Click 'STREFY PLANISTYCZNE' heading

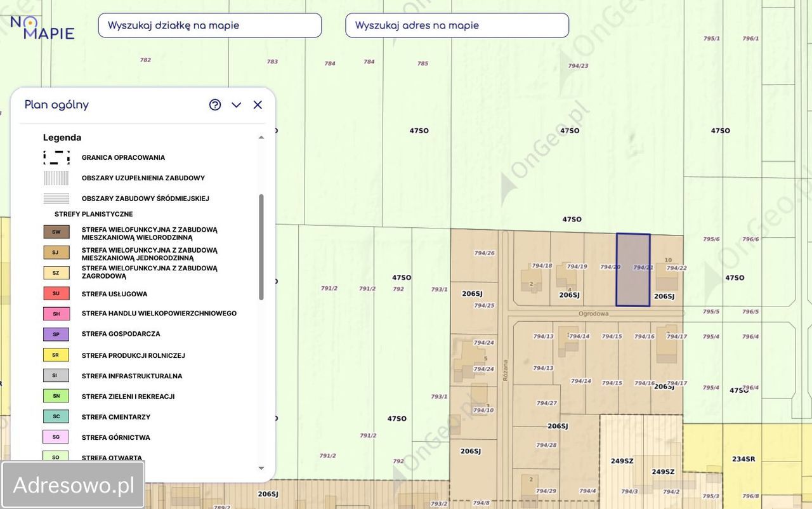coord(94,214)
